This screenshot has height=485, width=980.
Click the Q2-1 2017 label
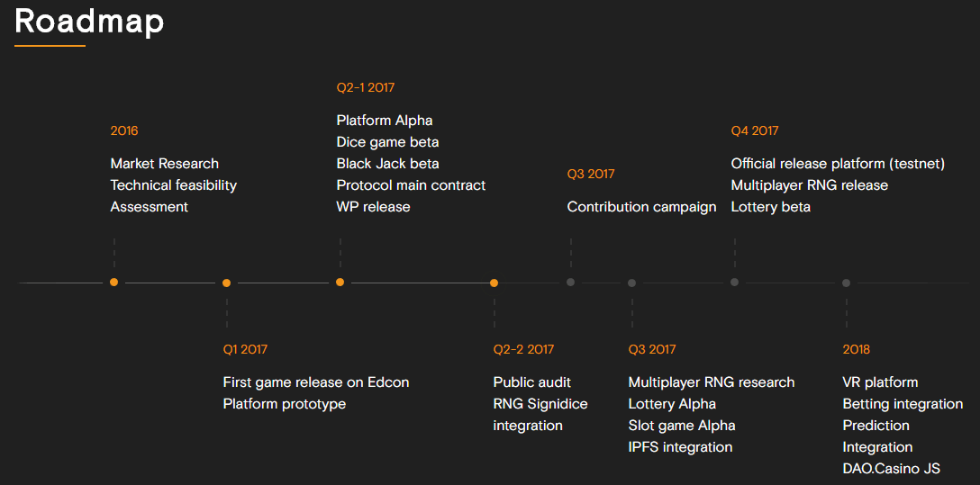pyautogui.click(x=365, y=88)
